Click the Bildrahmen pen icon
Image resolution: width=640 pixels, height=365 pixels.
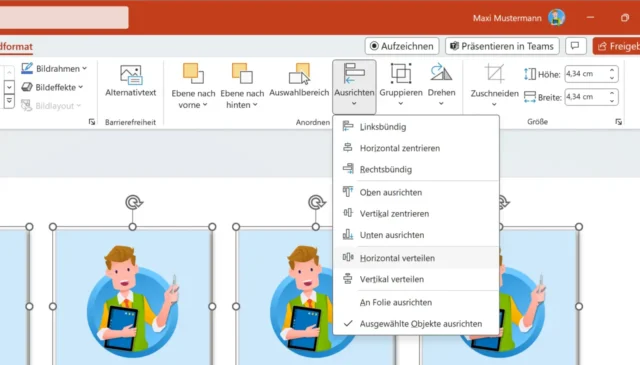pyautogui.click(x=27, y=68)
